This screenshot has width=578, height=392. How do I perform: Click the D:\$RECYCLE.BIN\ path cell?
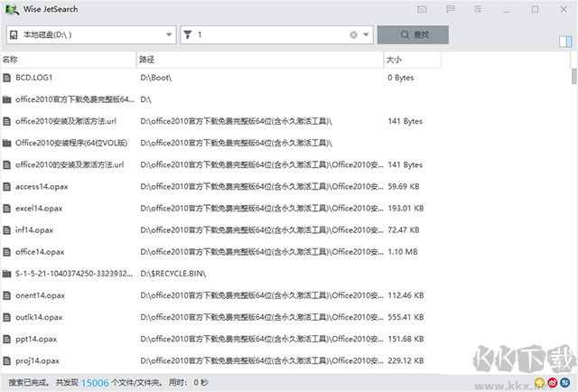click(x=173, y=274)
